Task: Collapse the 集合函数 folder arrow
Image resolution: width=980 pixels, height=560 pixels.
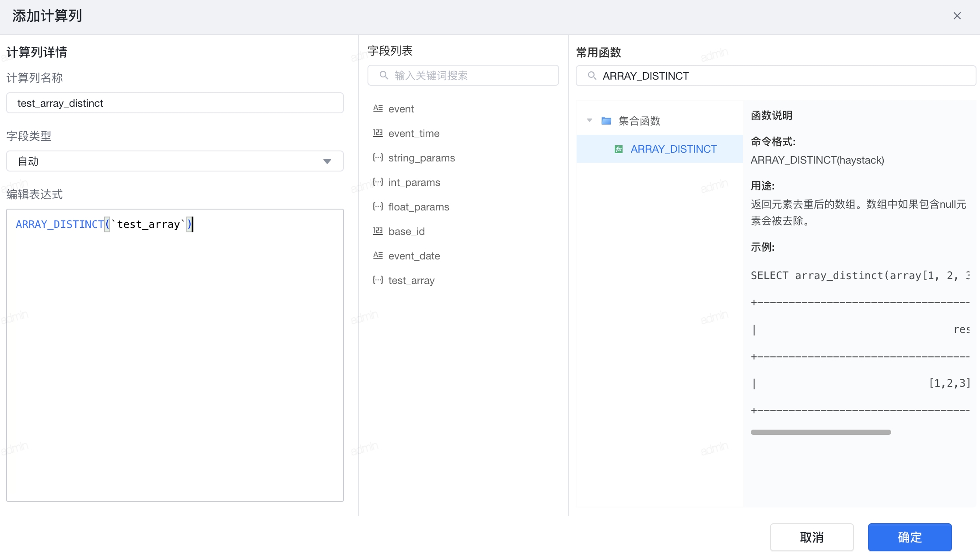Action: pos(590,120)
